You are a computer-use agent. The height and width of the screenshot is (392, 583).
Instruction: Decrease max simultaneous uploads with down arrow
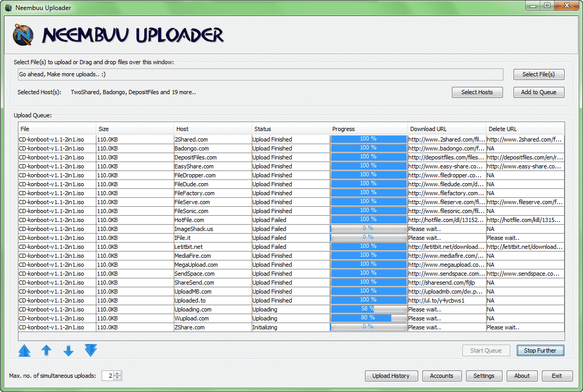coord(117,378)
